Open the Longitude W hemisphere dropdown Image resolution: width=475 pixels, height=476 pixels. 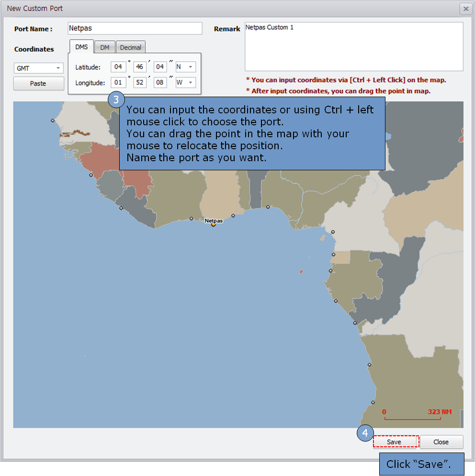(185, 83)
